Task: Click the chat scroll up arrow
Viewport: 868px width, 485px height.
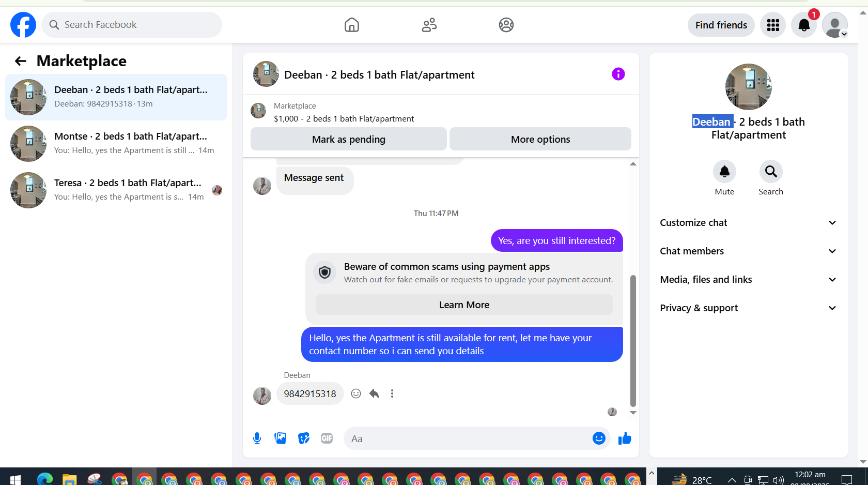Action: click(x=633, y=164)
